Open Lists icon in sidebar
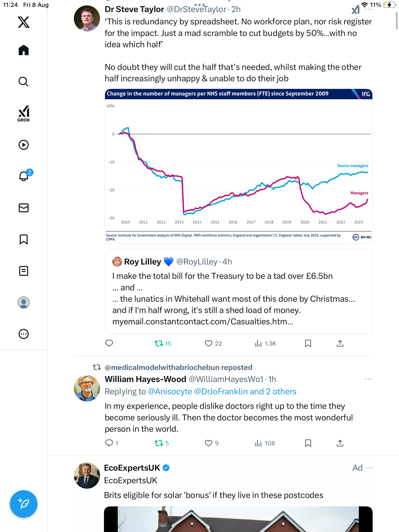 24,271
